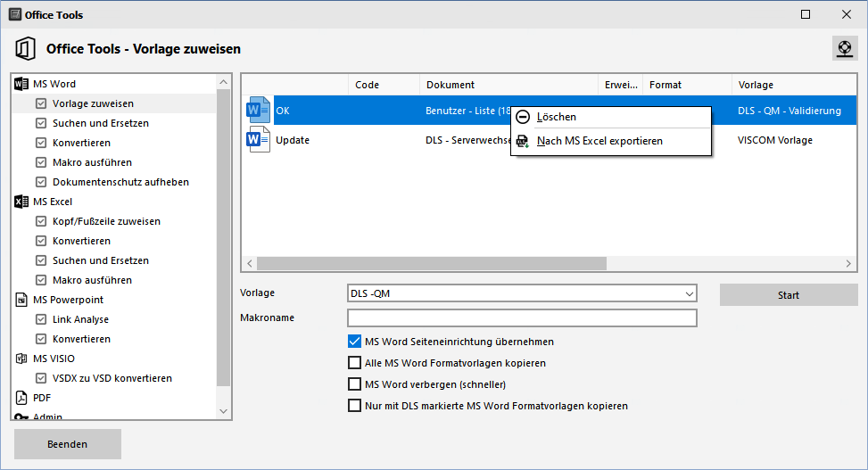Click the tree panel scroll-down arrow
868x470 pixels.
[x=223, y=411]
